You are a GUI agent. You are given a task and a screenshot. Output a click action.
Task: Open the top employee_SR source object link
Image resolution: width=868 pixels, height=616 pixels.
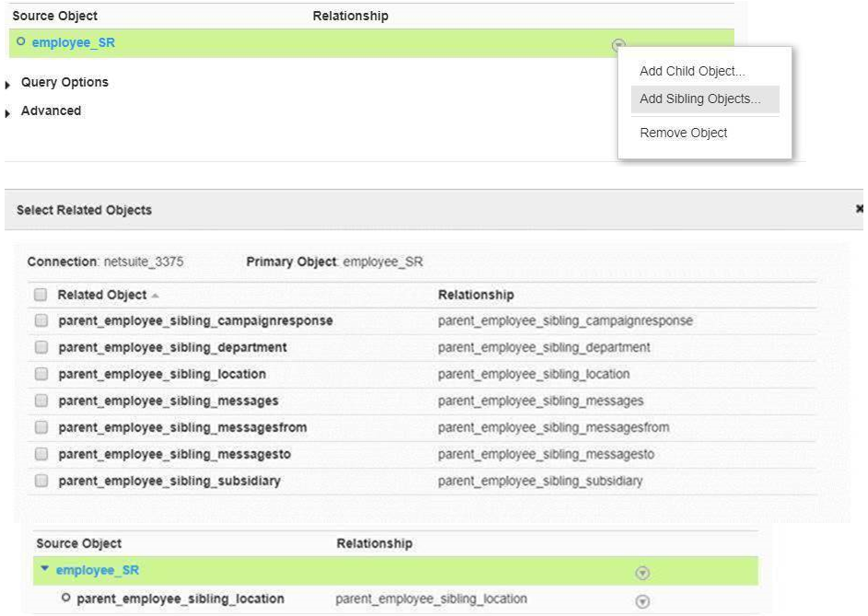point(73,42)
